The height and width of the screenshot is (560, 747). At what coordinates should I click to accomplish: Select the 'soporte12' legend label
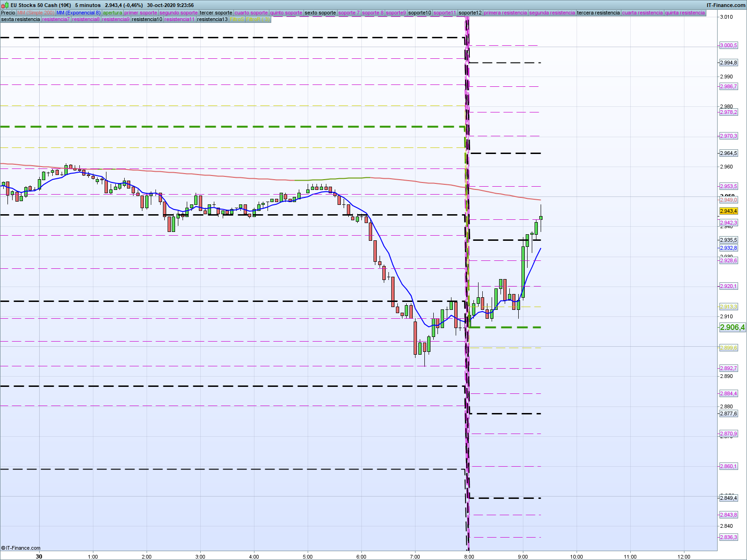point(470,13)
